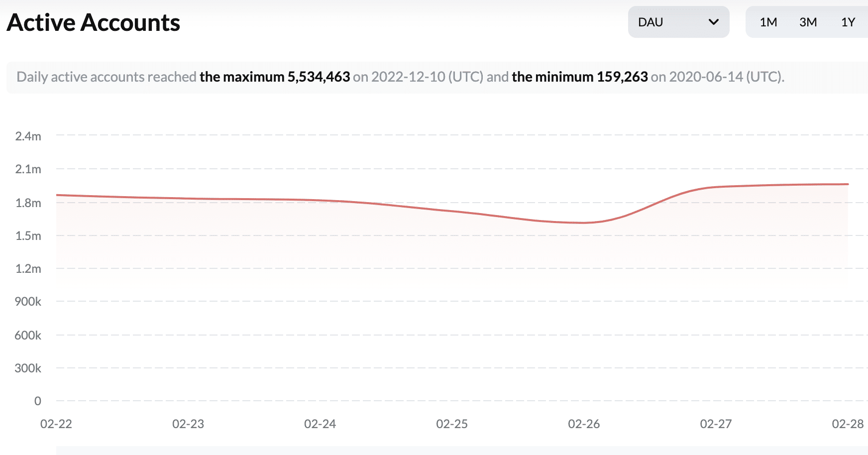Click the 02-25 x-axis date label
Viewport: 868px width, 455px height.
pos(452,424)
